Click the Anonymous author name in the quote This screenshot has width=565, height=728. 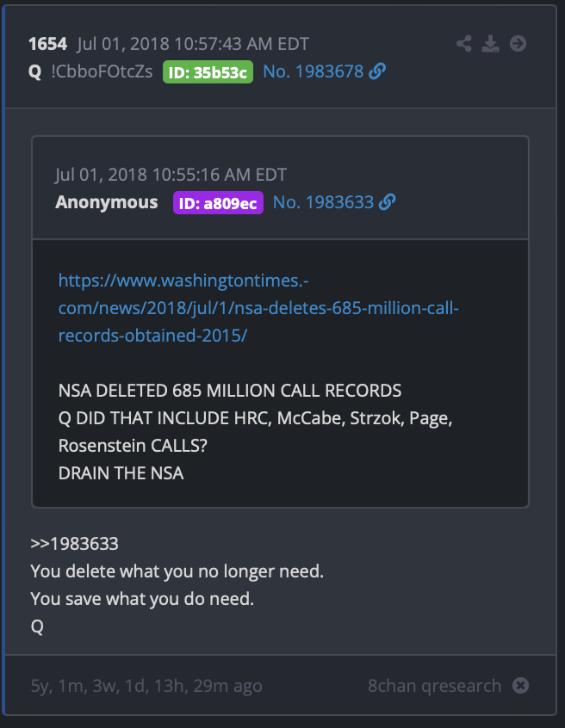107,202
